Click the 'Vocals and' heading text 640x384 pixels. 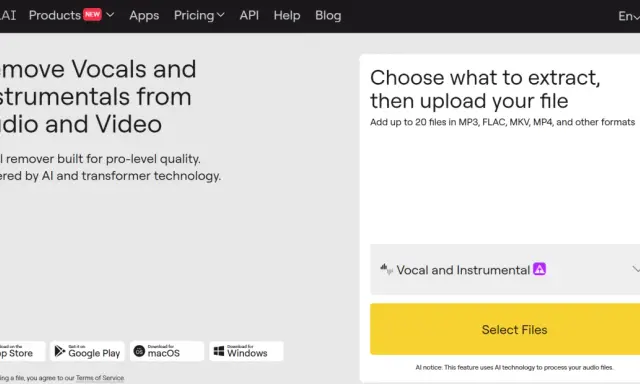click(x=134, y=69)
